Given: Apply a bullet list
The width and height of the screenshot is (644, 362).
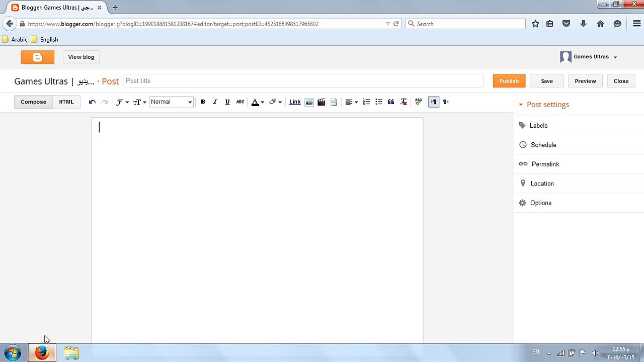Looking at the screenshot, I should (x=379, y=102).
